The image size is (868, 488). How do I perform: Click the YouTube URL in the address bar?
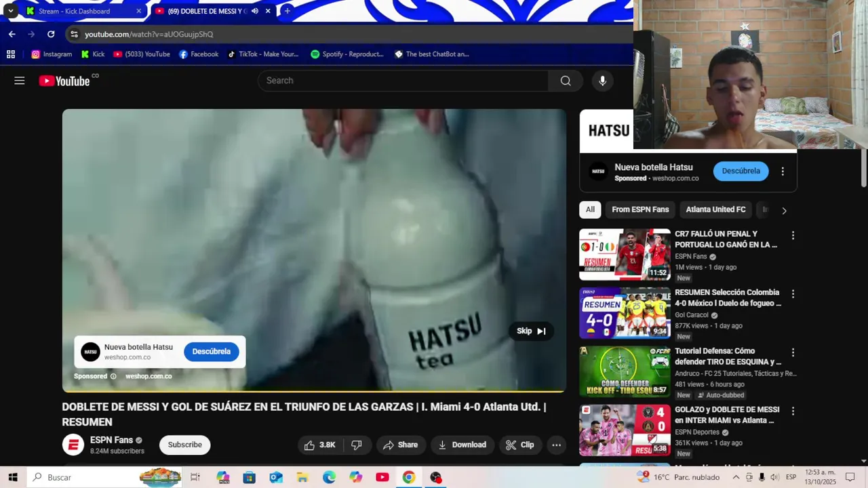pos(149,34)
